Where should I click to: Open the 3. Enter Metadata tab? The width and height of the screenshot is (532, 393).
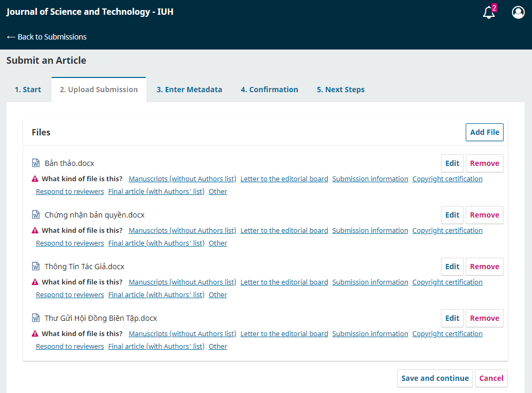coord(189,90)
